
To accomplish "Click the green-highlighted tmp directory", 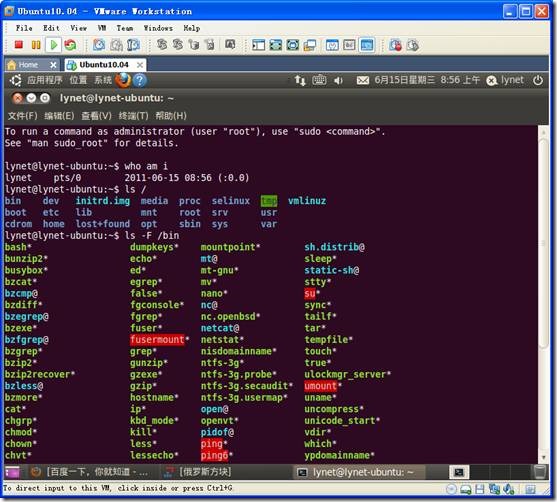I will pyautogui.click(x=269, y=201).
